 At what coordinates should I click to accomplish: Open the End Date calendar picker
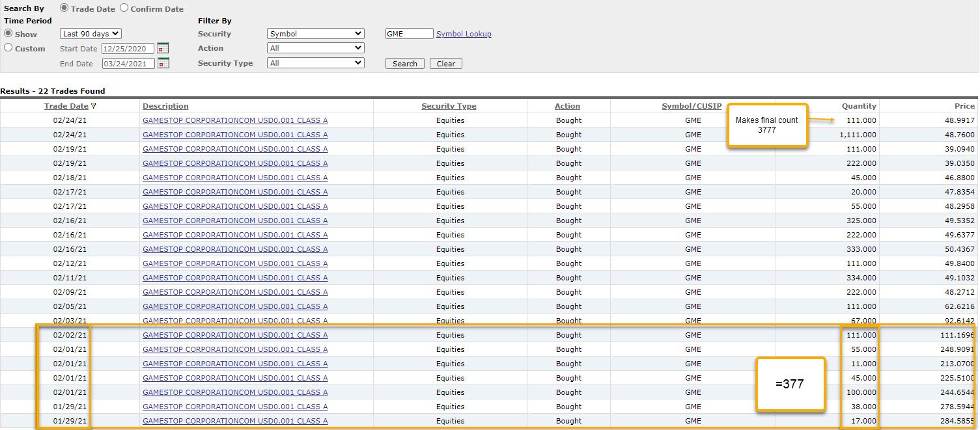tap(163, 64)
